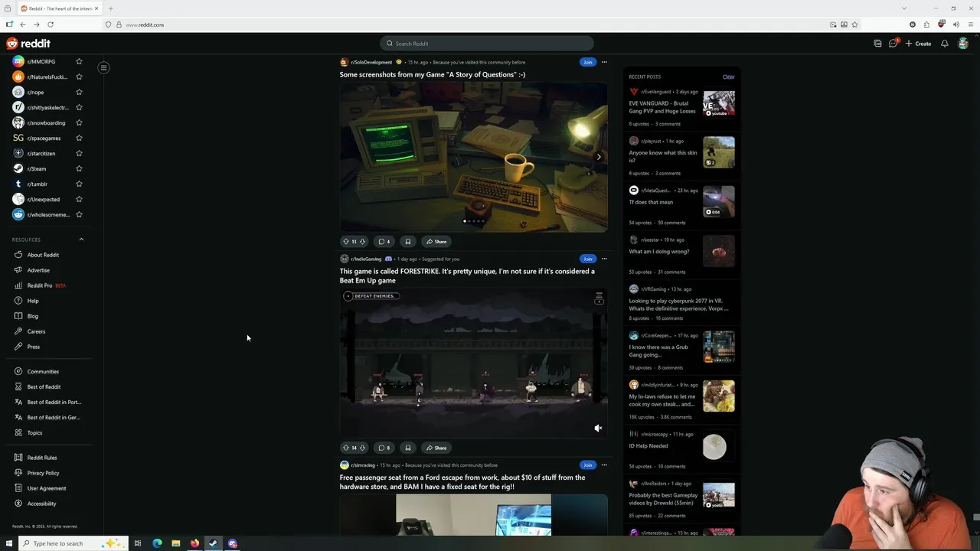Reload the page in browser
This screenshot has width=980, height=551.
pos(51,24)
